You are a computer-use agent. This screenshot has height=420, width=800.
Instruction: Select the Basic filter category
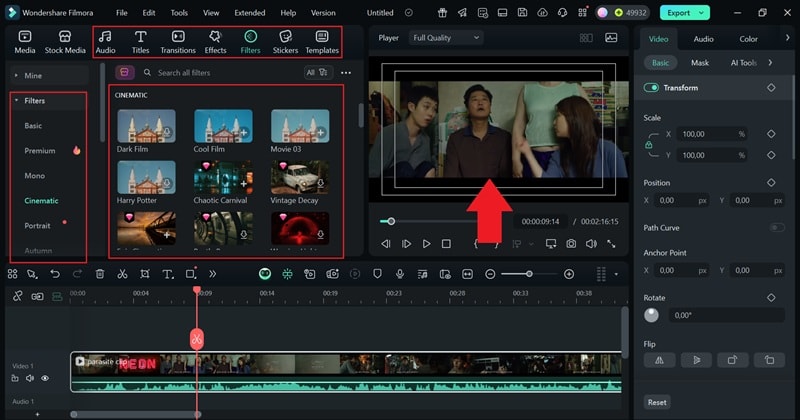[x=33, y=126]
